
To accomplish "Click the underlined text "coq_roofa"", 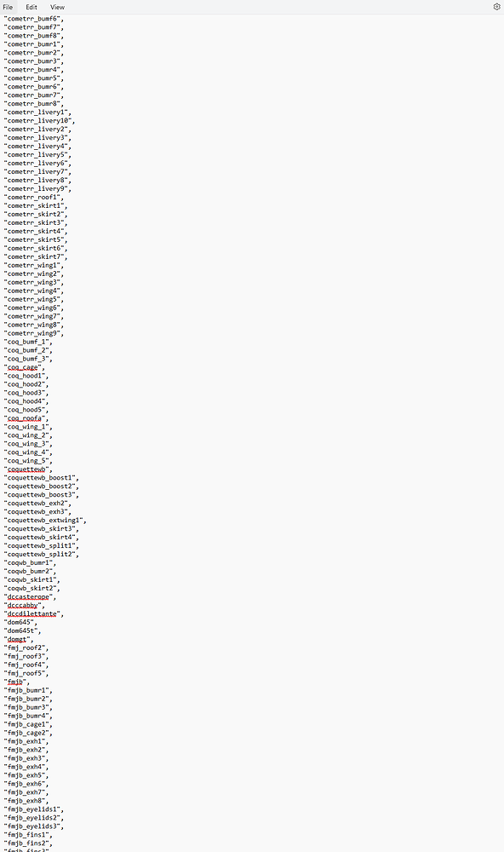I will pyautogui.click(x=25, y=418).
